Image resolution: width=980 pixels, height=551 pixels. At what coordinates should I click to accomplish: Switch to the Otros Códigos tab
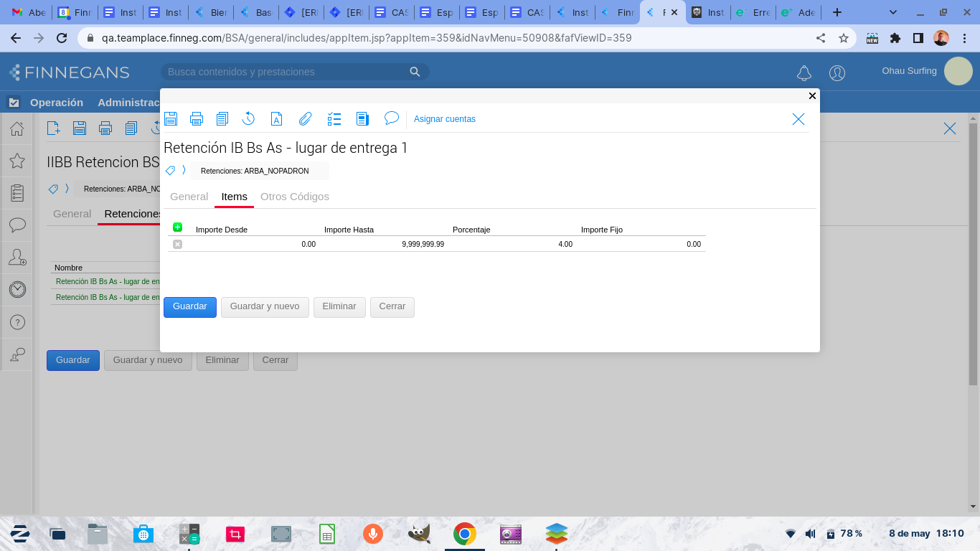coord(294,197)
